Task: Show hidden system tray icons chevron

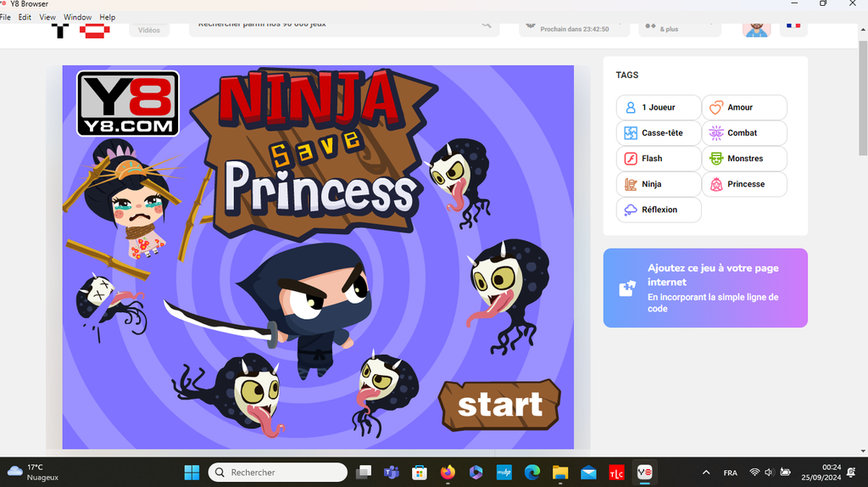Action: (x=706, y=473)
